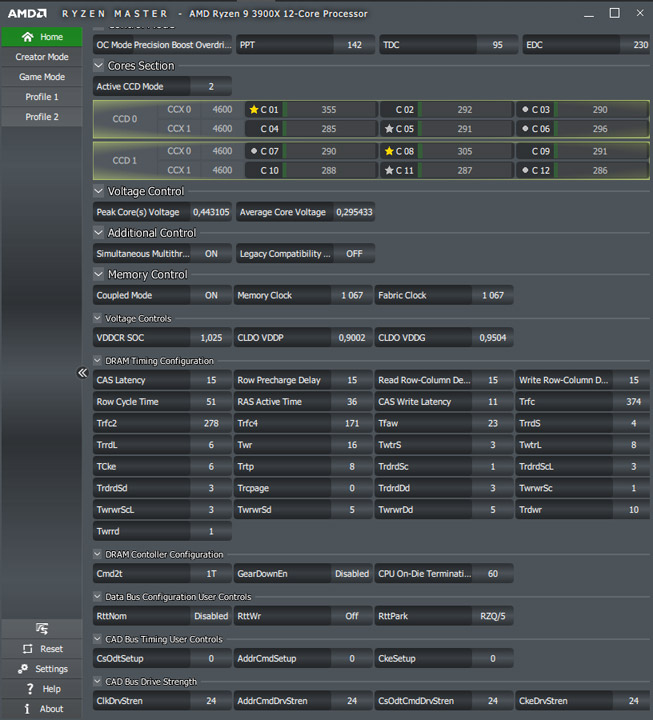This screenshot has width=653, height=720.
Task: Click the Help question mark icon
Action: [30, 689]
